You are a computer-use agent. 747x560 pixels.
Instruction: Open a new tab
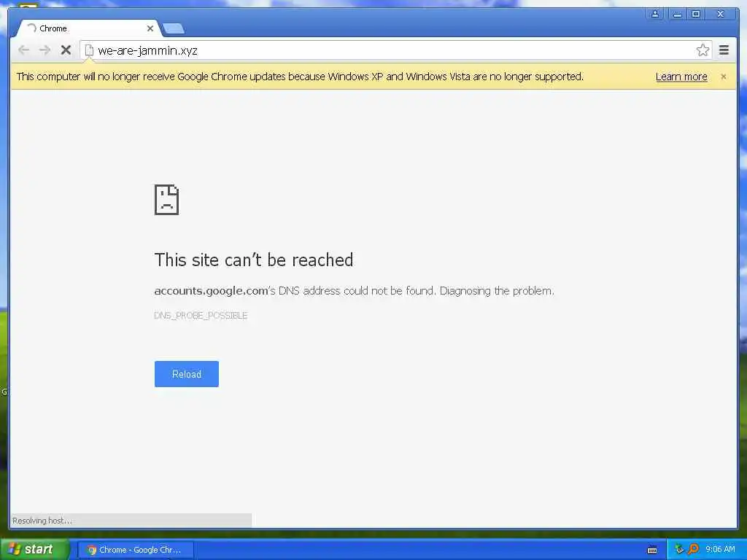(x=174, y=29)
